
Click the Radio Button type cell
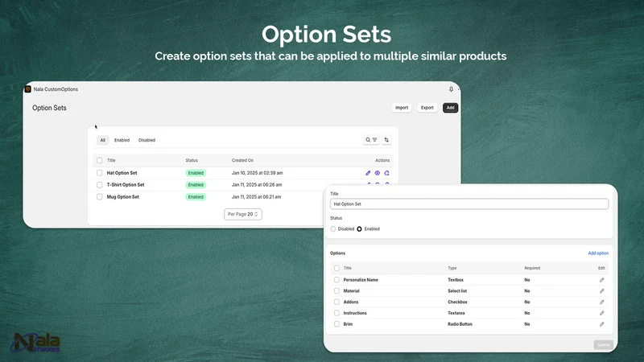coord(460,324)
